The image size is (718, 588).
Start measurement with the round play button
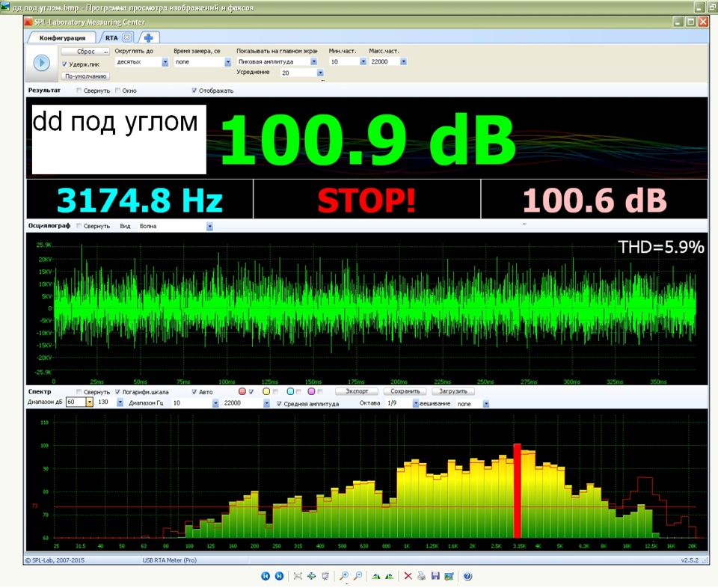pos(42,63)
